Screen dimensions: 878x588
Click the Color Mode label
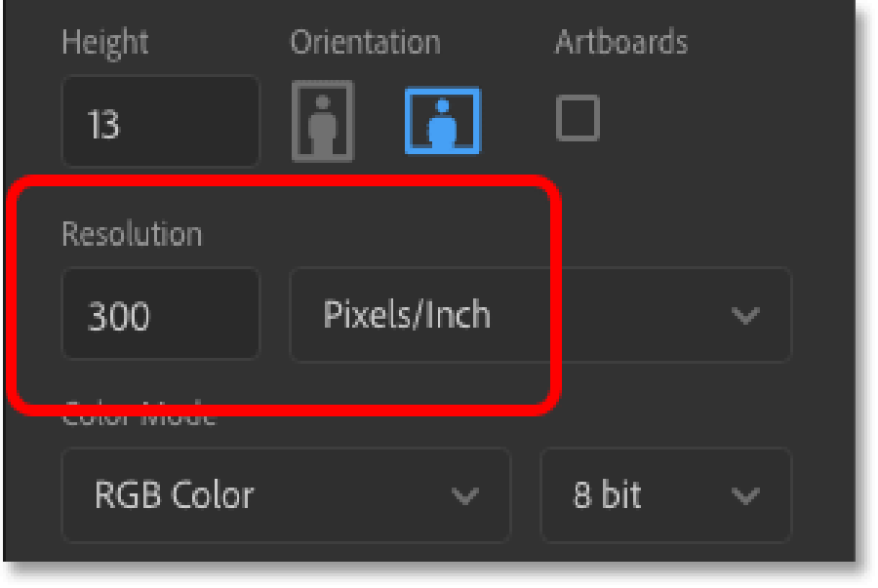(139, 414)
